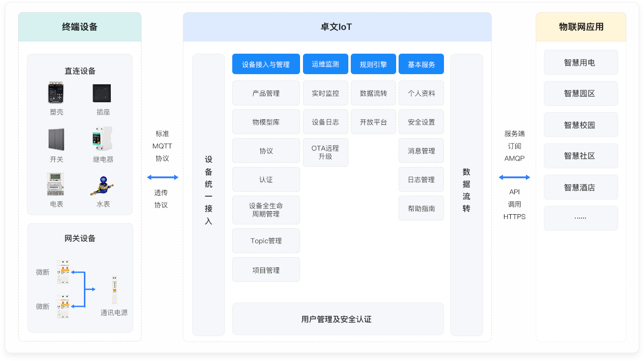Open the 智慧用电 application entry
The height and width of the screenshot is (361, 644).
pos(581,62)
